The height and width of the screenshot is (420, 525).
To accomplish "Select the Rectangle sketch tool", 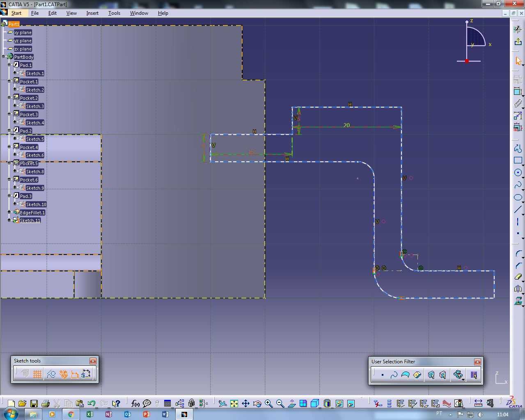I will pyautogui.click(x=518, y=161).
